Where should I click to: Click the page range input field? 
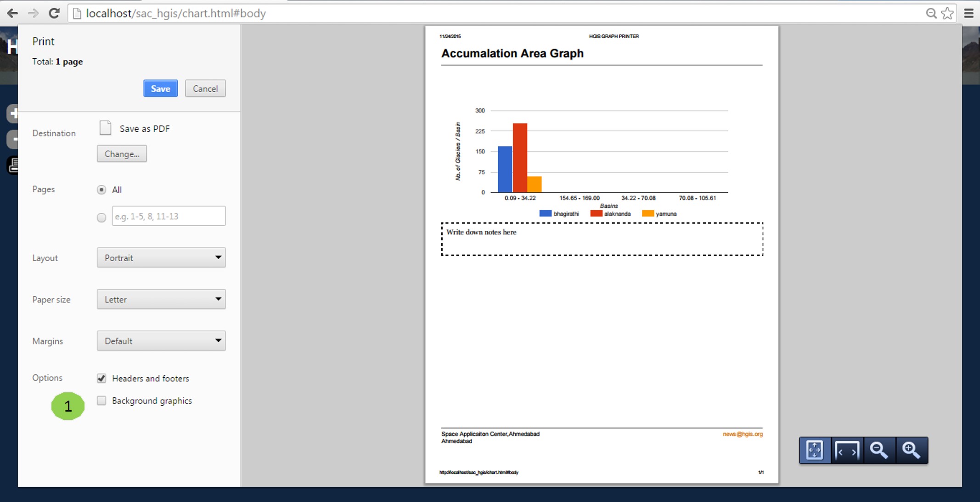169,216
